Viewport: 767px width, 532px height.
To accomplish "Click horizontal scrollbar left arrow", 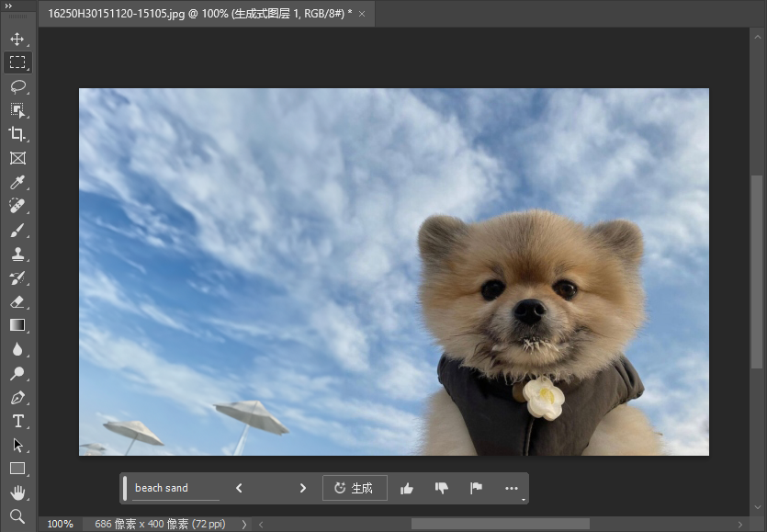I will 261,525.
